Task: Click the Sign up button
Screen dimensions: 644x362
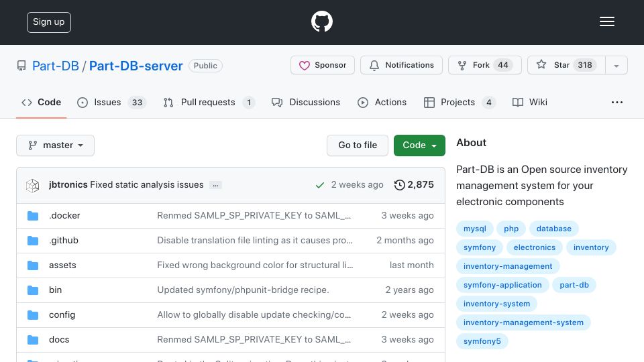Action: pos(49,22)
